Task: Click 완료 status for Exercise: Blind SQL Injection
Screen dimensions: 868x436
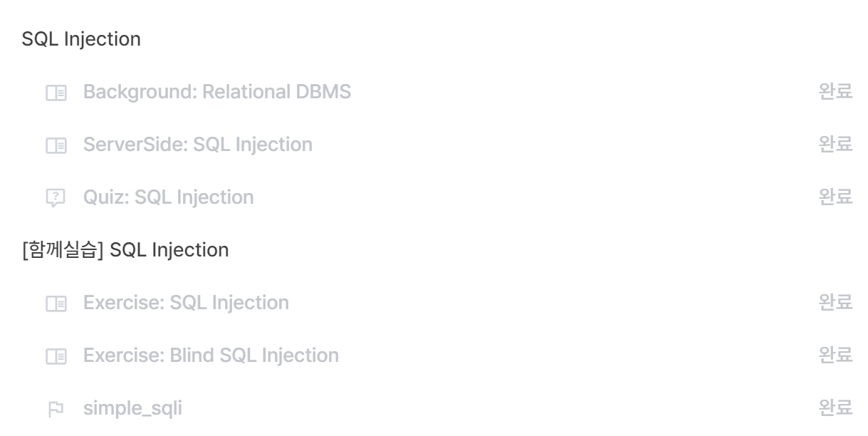Action: coord(836,355)
